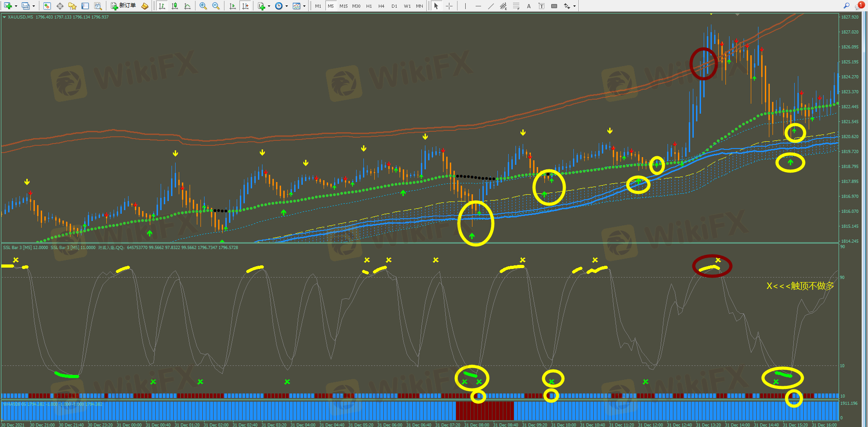Open the chat notification with red badge
This screenshot has height=427, width=868.
pyautogui.click(x=859, y=5)
